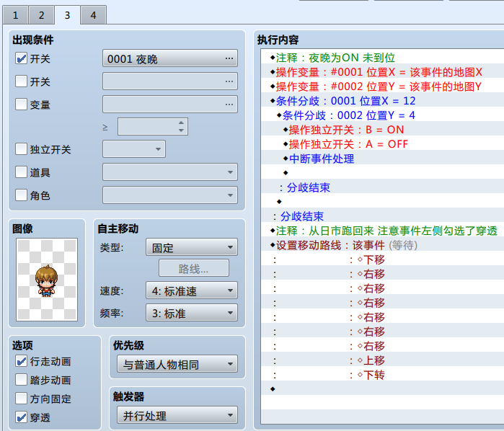
Task: Select command 操作变量 #0001 位置X
Action: pyautogui.click(x=382, y=72)
